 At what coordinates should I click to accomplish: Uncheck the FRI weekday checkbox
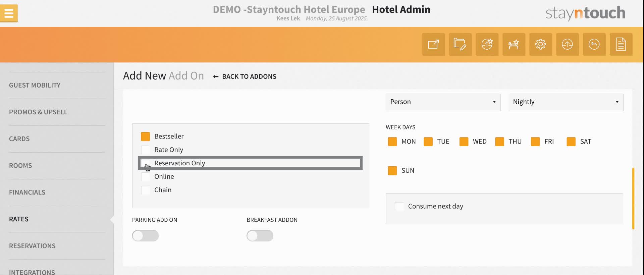(535, 142)
